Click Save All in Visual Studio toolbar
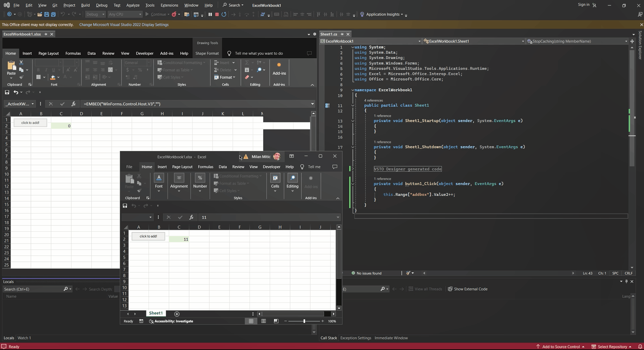The width and height of the screenshot is (644, 350). click(x=53, y=14)
